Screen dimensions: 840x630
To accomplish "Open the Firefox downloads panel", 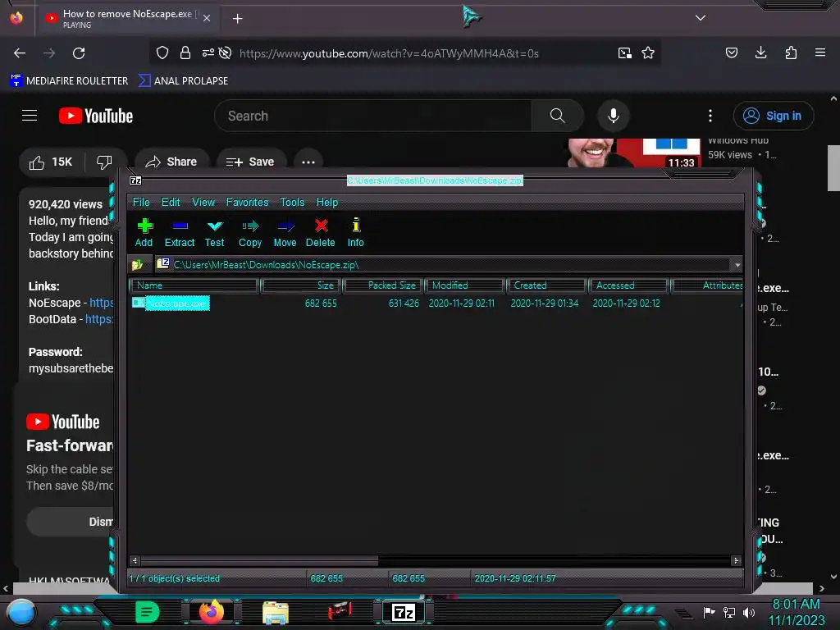I will [760, 52].
